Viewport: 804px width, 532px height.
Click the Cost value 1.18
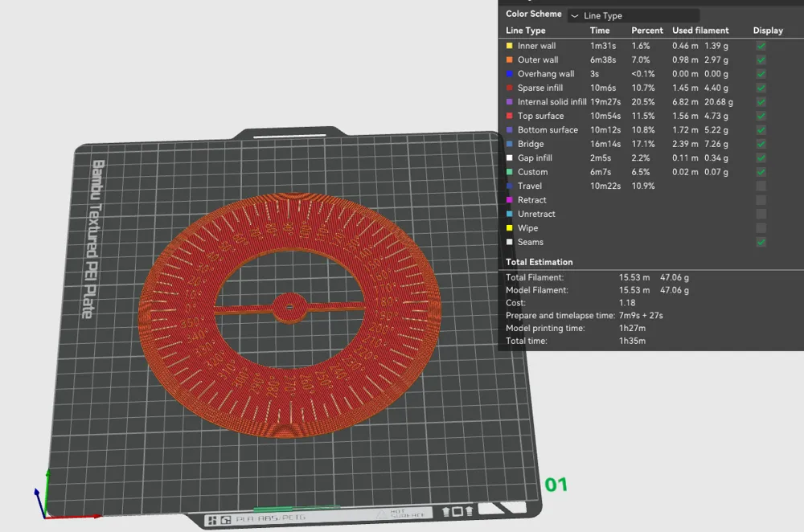coord(627,303)
